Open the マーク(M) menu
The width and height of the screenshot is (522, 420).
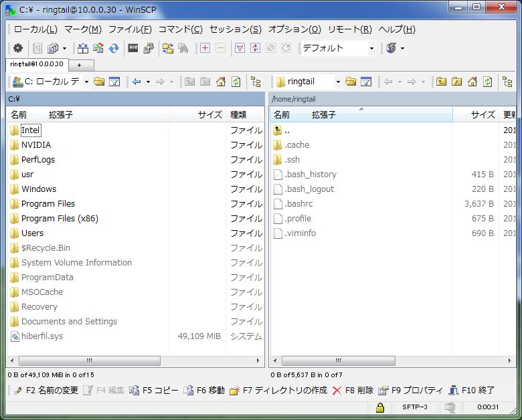point(83,29)
